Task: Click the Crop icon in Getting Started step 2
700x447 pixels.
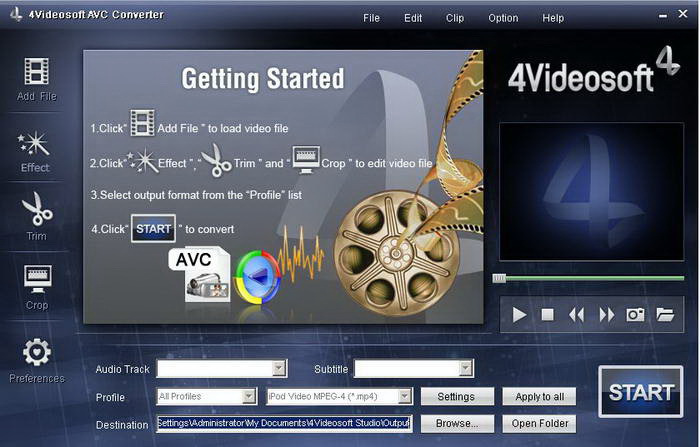Action: [306, 159]
